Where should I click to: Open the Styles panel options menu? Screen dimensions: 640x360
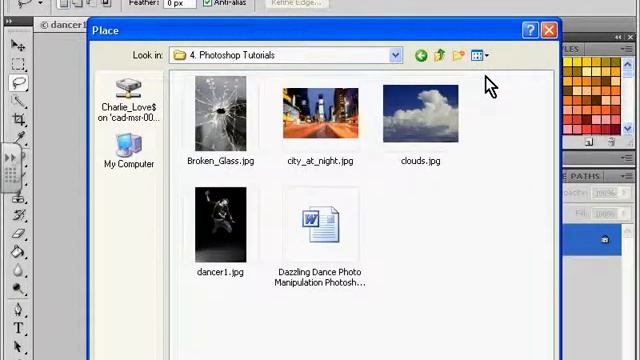click(x=626, y=49)
